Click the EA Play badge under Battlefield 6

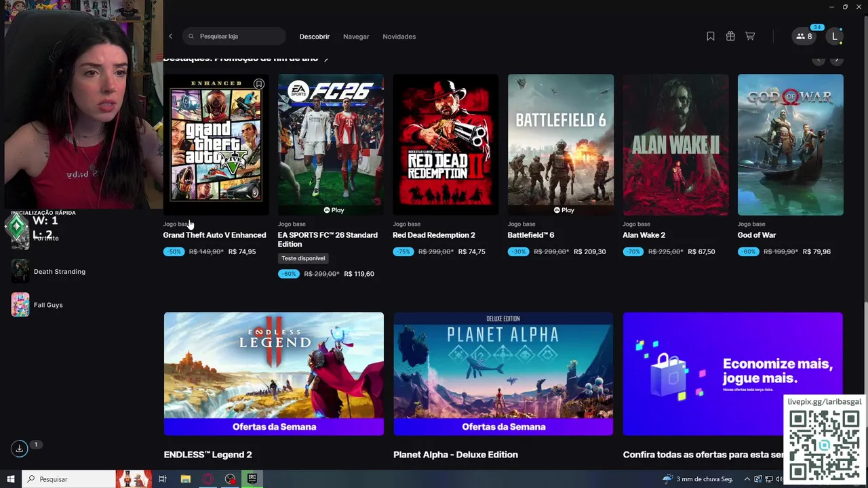pos(564,210)
